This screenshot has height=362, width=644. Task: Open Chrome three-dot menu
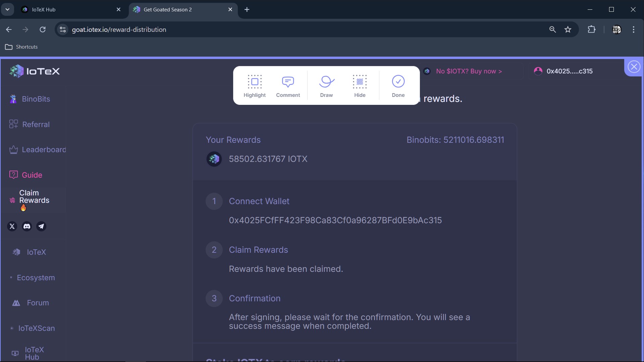click(x=634, y=29)
